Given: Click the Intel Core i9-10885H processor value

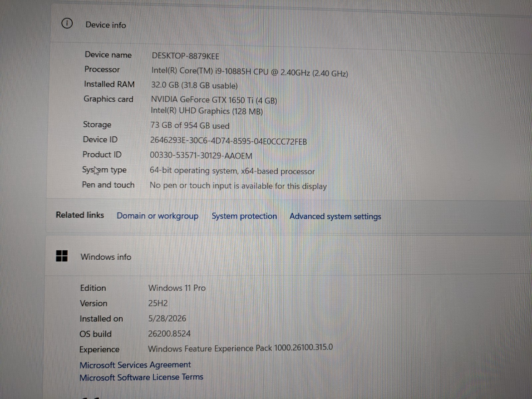Looking at the screenshot, I should click(250, 72).
